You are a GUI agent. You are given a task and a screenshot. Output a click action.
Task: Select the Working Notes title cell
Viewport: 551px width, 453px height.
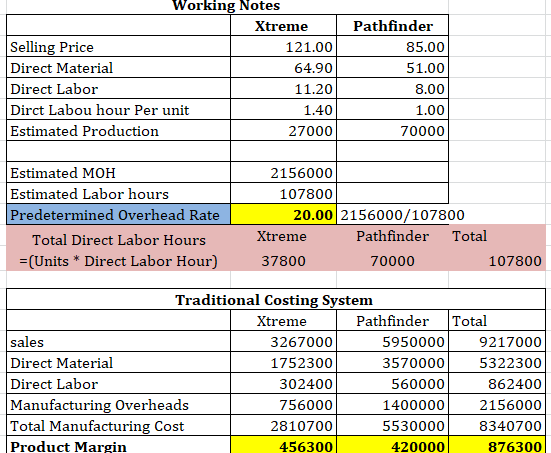pos(227,6)
